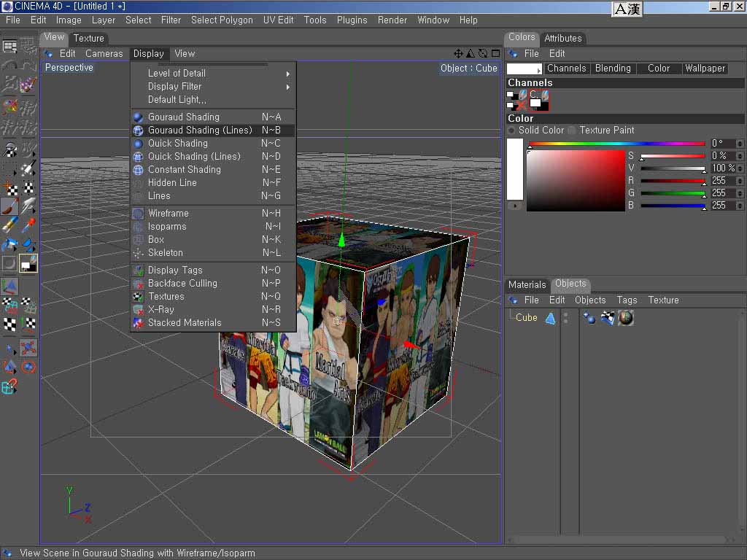
Task: Click the rainbow hue slider bar
Action: click(x=616, y=144)
